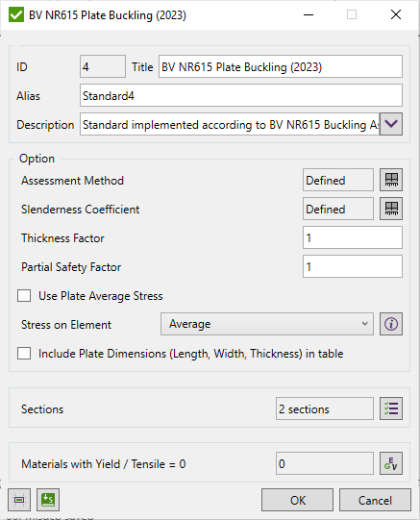Open materials EGv properties editor
Viewport: 420px width, 520px height.
click(x=391, y=463)
